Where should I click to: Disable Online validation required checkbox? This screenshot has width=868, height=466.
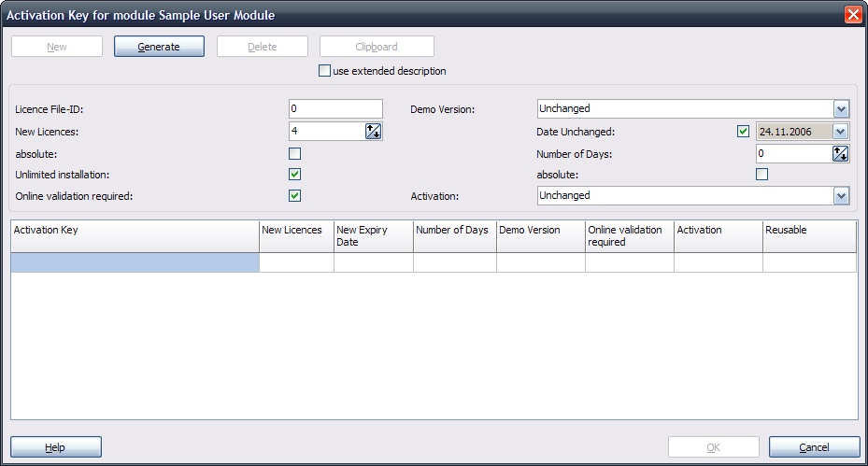coord(295,196)
